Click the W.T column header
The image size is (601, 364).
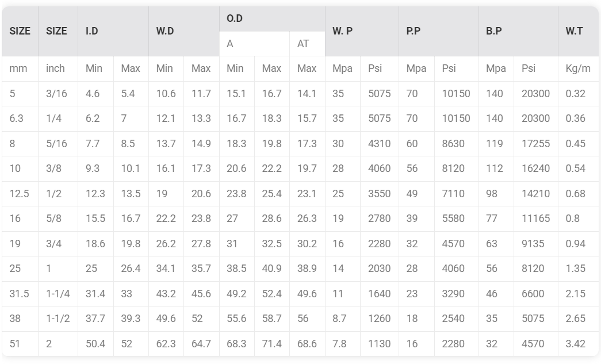coord(578,31)
